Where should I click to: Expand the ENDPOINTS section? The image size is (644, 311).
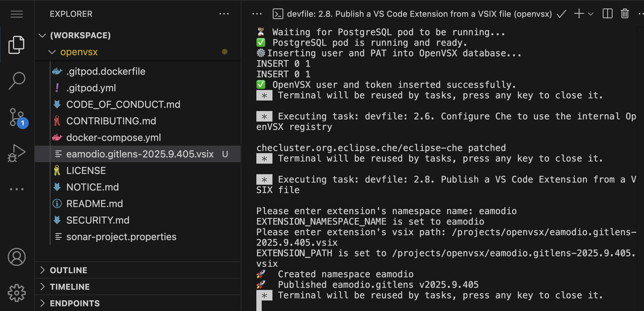click(x=138, y=303)
